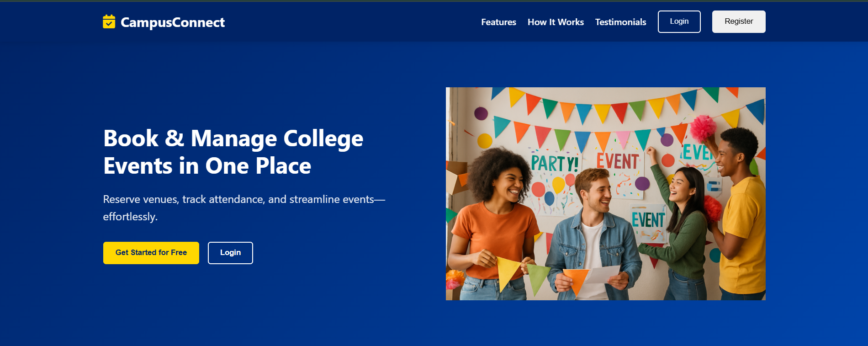Click the yellow calendar logo icon

coord(109,21)
